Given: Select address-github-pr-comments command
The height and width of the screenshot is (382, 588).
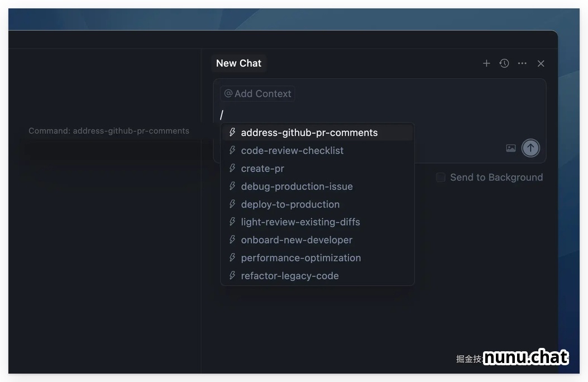Looking at the screenshot, I should point(309,133).
